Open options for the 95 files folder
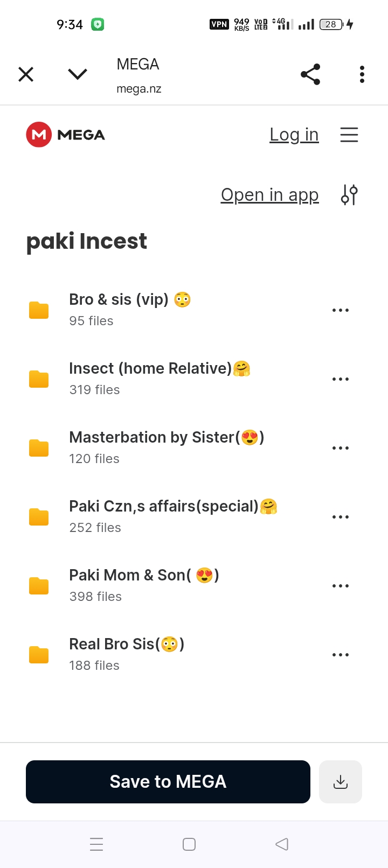 pyautogui.click(x=341, y=310)
